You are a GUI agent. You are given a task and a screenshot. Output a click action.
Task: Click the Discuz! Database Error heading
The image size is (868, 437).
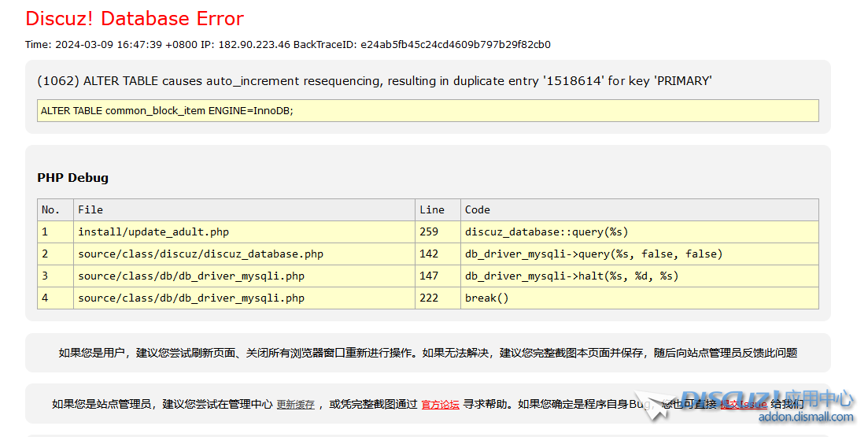pyautogui.click(x=135, y=19)
